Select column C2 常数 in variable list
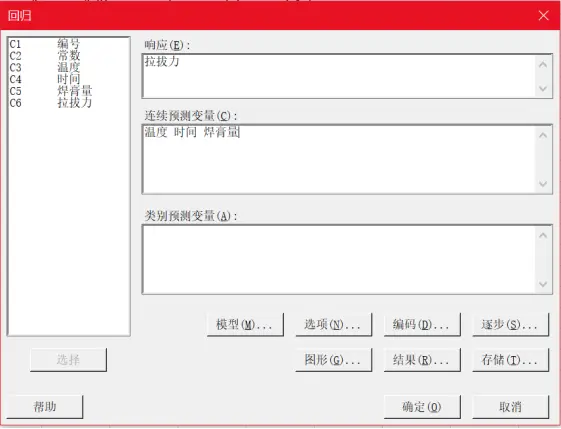 point(68,55)
